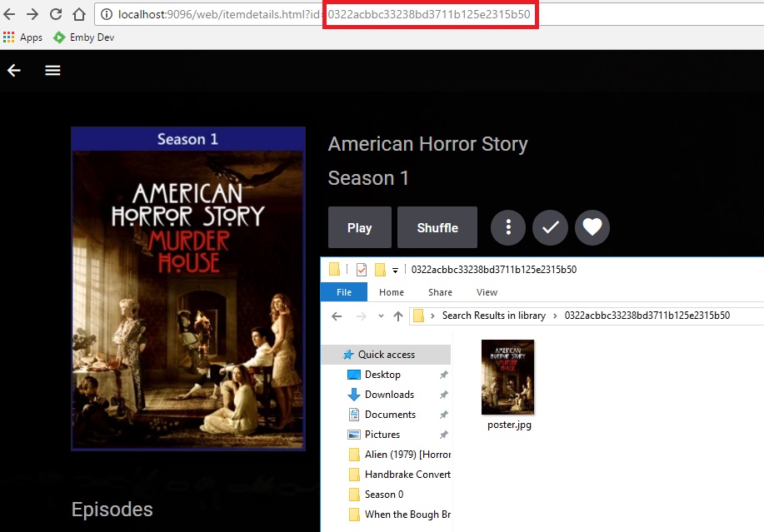764x532 pixels.
Task: Click the Play button
Action: point(360,227)
